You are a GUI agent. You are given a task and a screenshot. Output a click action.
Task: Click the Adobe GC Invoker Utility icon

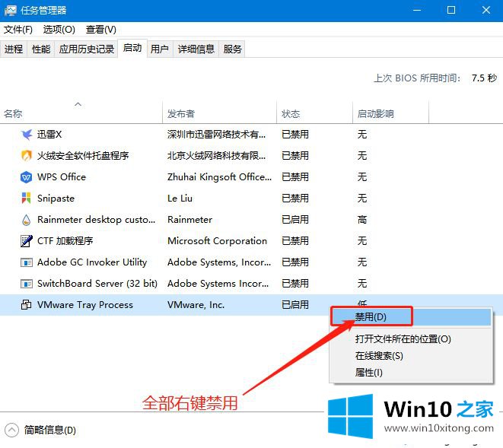[x=27, y=262]
